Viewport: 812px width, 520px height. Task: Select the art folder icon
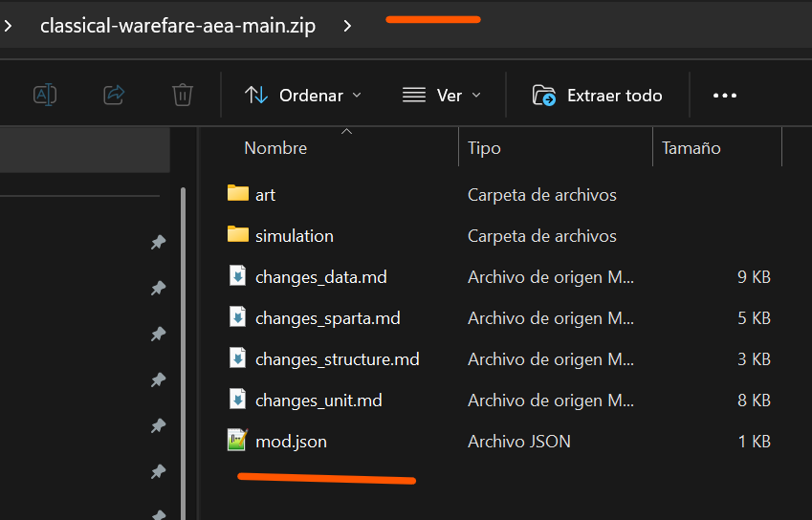coord(238,194)
